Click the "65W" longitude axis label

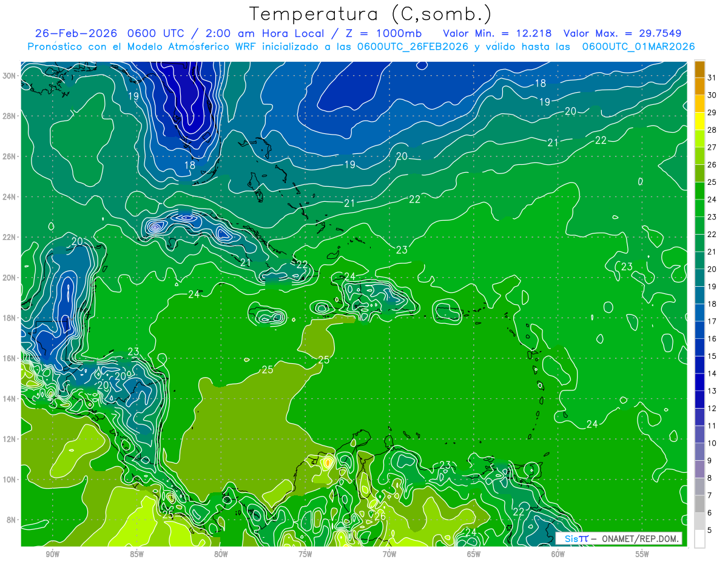[474, 554]
